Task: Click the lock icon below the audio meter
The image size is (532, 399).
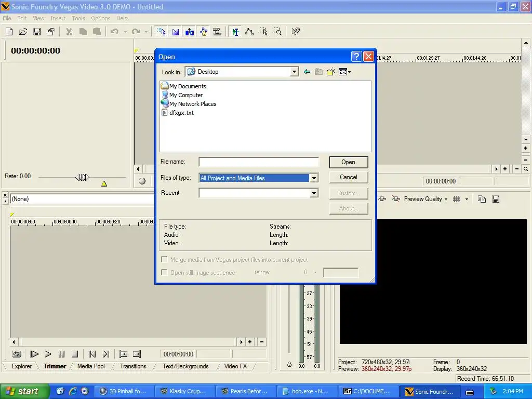Action: (x=289, y=364)
